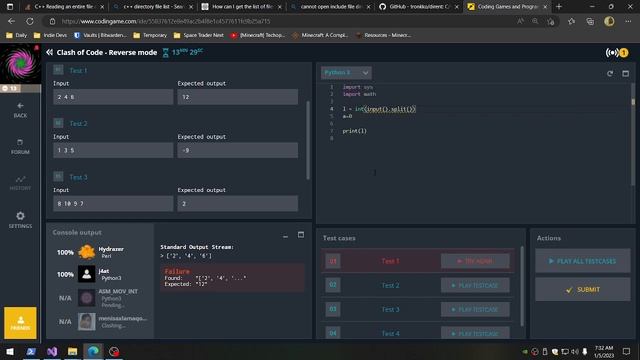This screenshot has height=360, width=640.
Task: Open the FORUM sidebar item
Action: point(20,147)
